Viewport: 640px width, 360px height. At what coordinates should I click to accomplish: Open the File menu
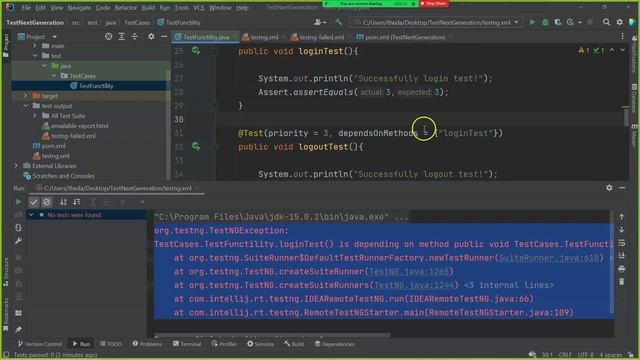(26, 8)
